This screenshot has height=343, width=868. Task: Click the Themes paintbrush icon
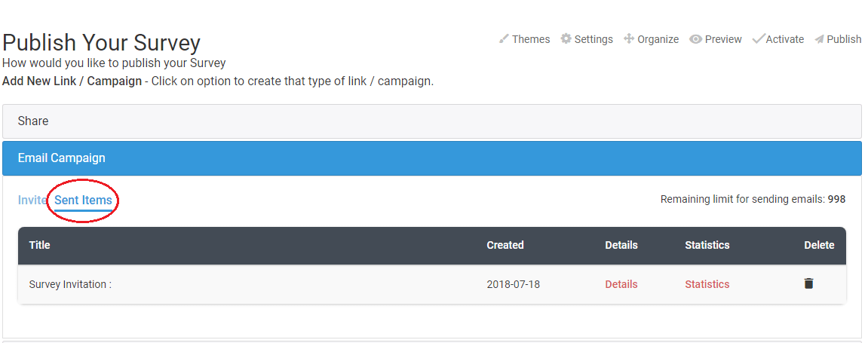(504, 39)
